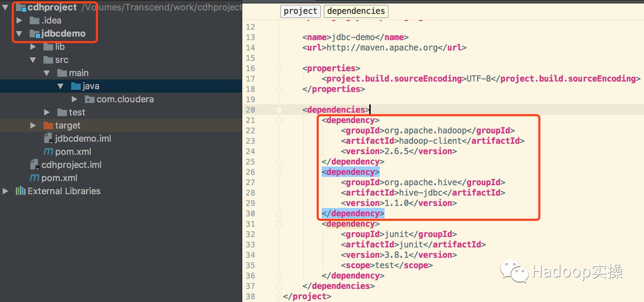Select the dependencies breadcrumb tab

(x=356, y=11)
